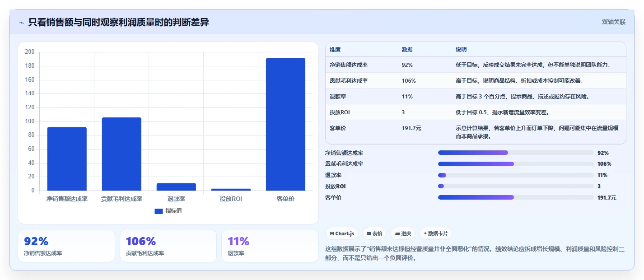Click the 客单价 bar in the chart
The height and width of the screenshot is (280, 644).
285,124
